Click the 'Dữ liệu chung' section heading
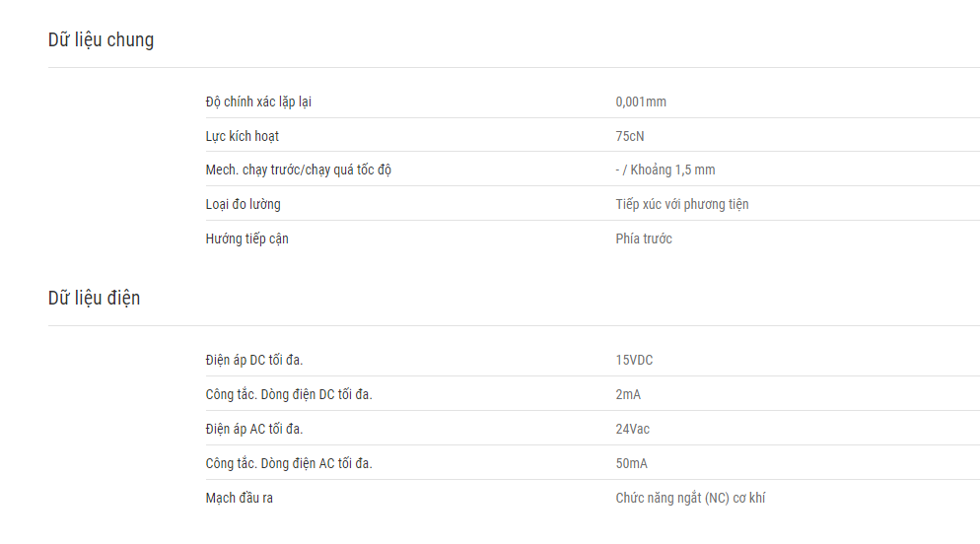Image resolution: width=980 pixels, height=544 pixels. (101, 40)
